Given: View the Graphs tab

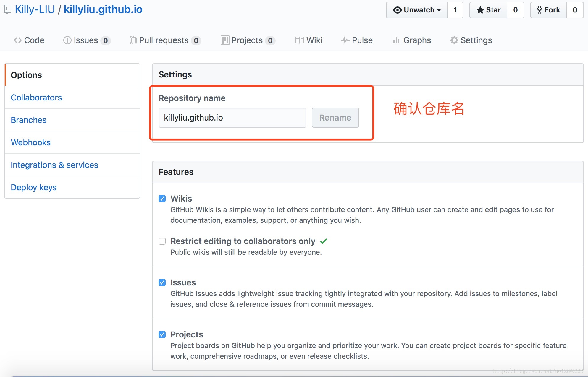Looking at the screenshot, I should coord(411,40).
